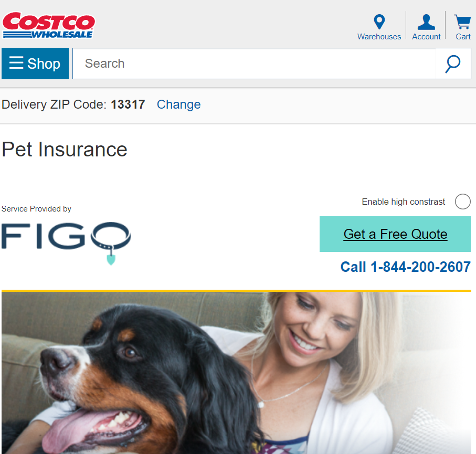Click the Account text label

coord(426,37)
